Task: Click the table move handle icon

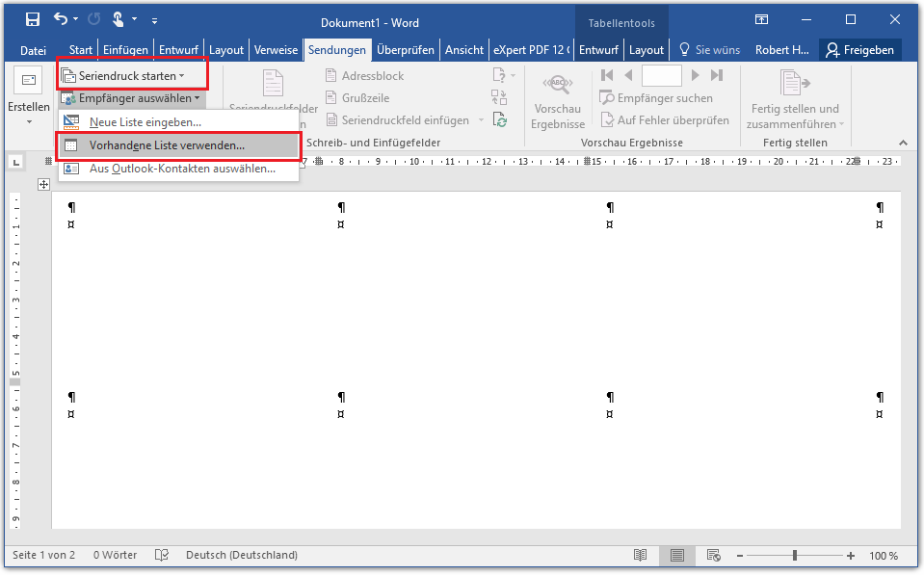Action: coord(43,185)
